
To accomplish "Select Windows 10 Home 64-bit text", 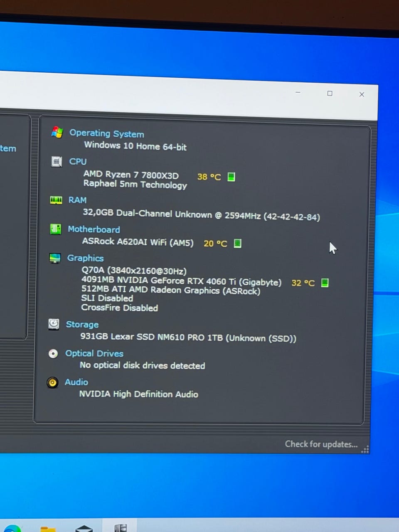I will pos(135,146).
